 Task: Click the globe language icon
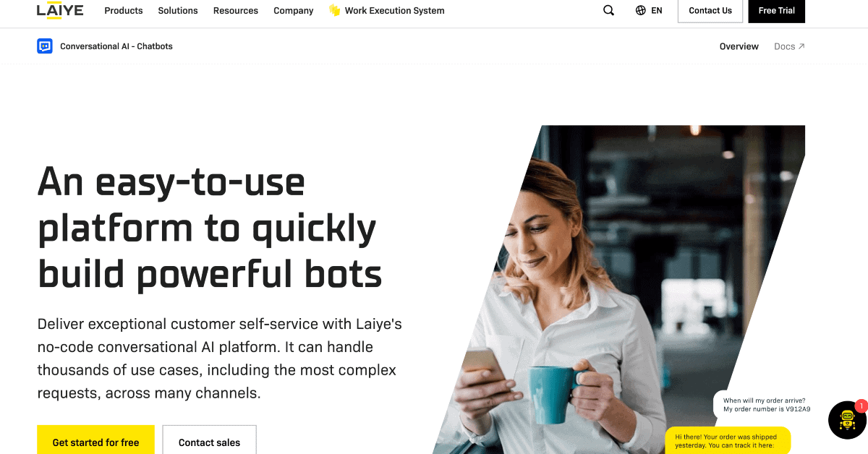[640, 11]
